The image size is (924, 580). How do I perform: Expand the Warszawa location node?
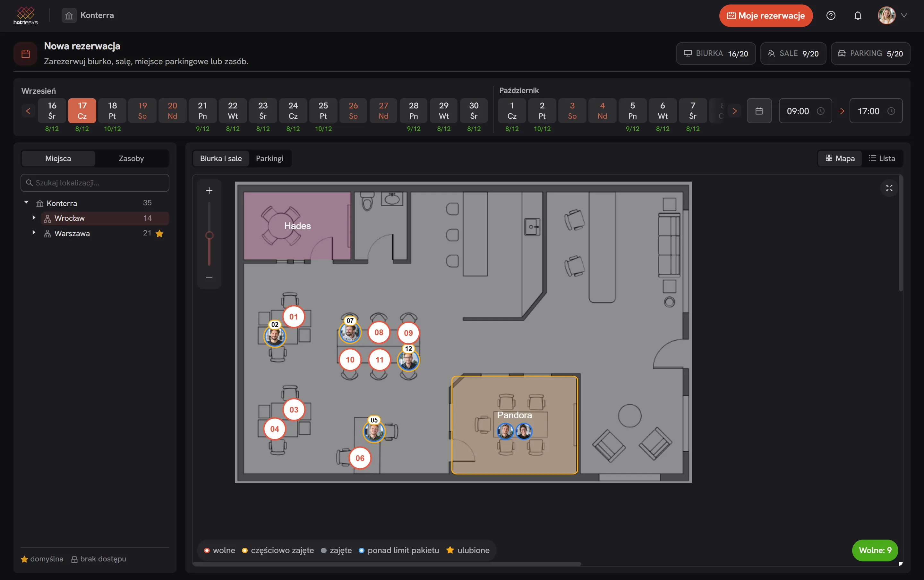click(34, 233)
